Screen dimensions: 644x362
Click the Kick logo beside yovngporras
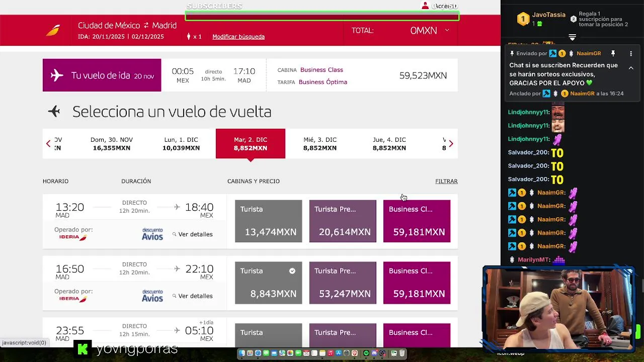coord(83,348)
